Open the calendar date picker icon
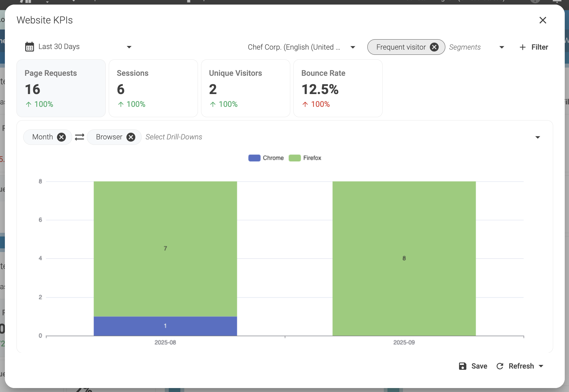 coord(29,47)
